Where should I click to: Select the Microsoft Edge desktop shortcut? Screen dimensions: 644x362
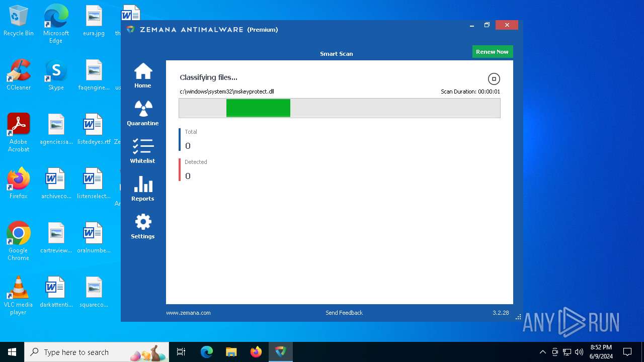[x=56, y=24]
